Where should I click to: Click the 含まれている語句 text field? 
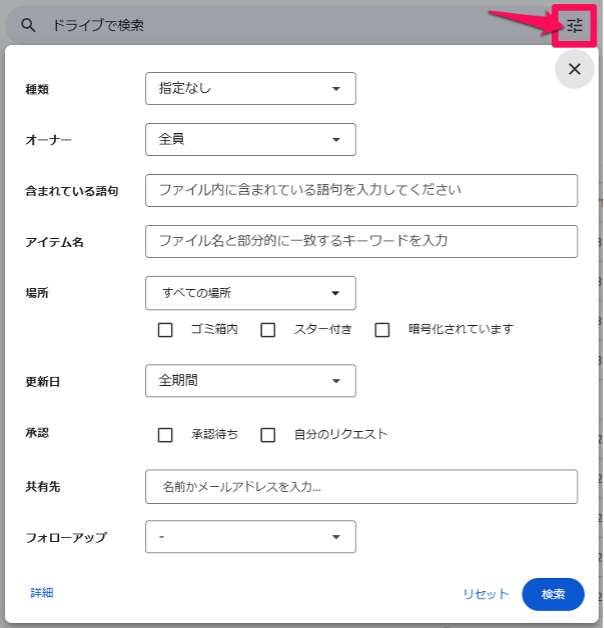[361, 190]
